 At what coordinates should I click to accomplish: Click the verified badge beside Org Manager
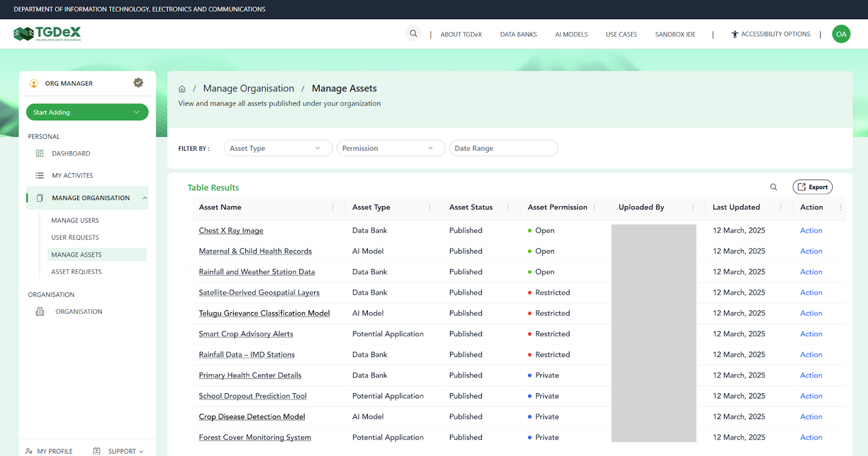tap(138, 83)
